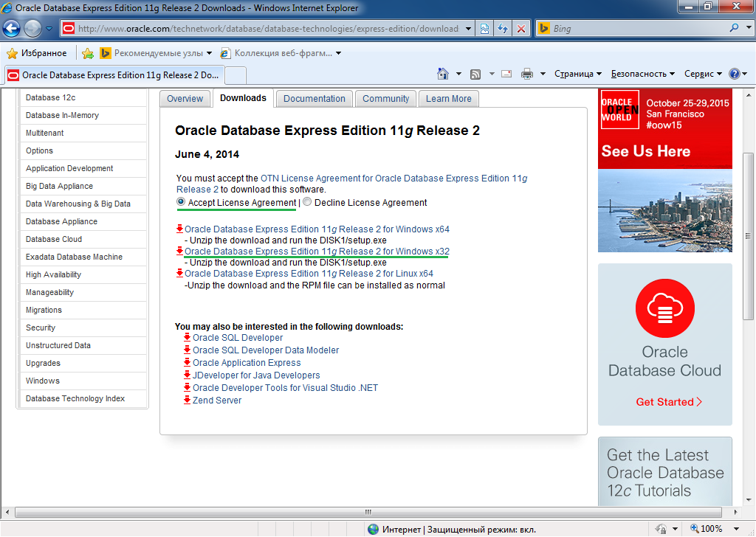Click the browser Forward arrow button

(x=32, y=29)
